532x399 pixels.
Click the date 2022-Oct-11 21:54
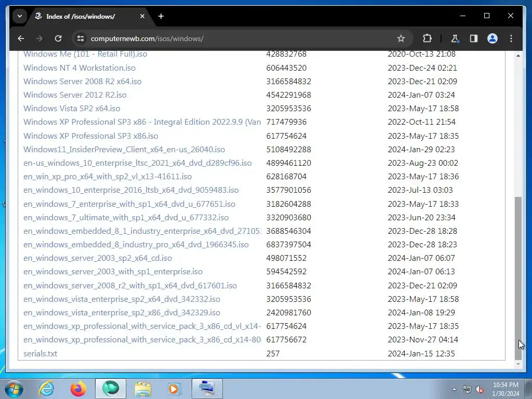pos(422,122)
